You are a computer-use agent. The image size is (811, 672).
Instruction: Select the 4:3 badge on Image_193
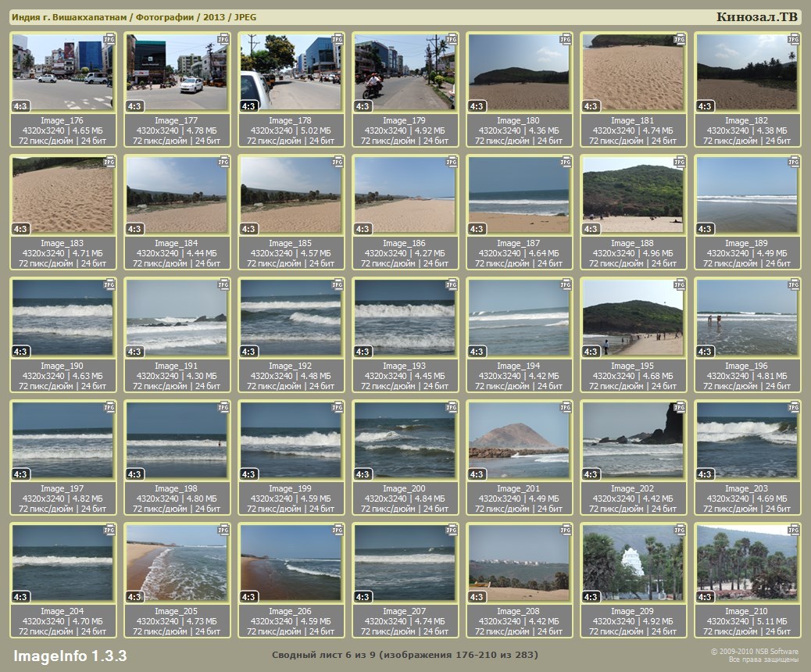(x=363, y=352)
